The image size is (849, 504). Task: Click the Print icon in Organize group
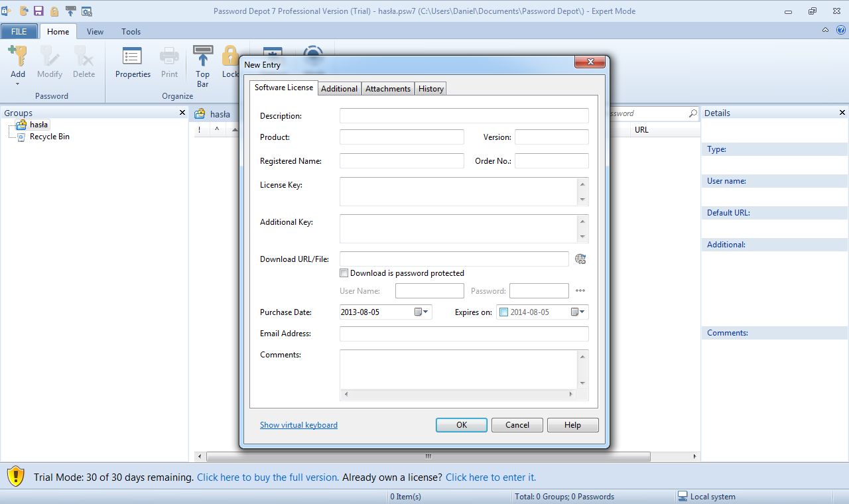coord(169,56)
